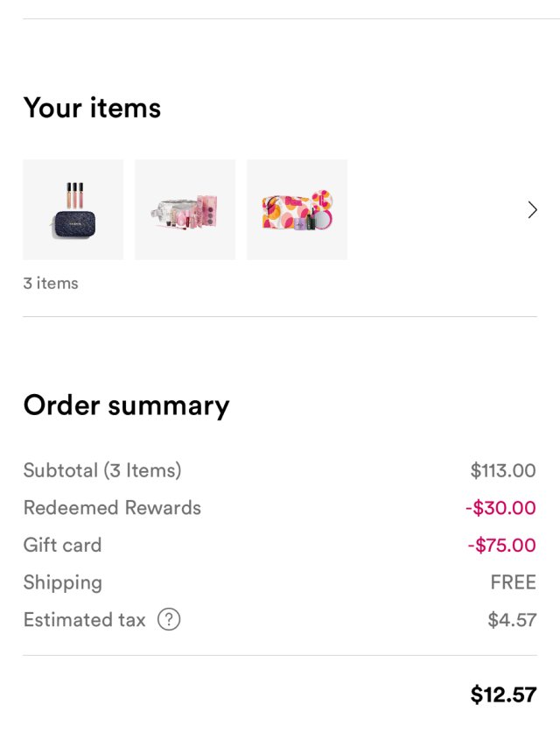
Task: Click the 'Shipping' row label
Action: [62, 582]
